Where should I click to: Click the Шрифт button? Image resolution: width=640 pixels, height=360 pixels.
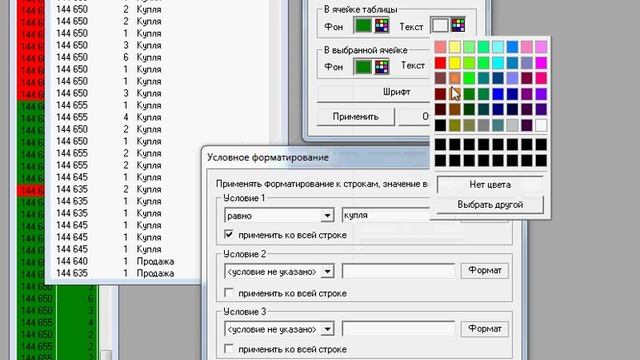coord(373,92)
